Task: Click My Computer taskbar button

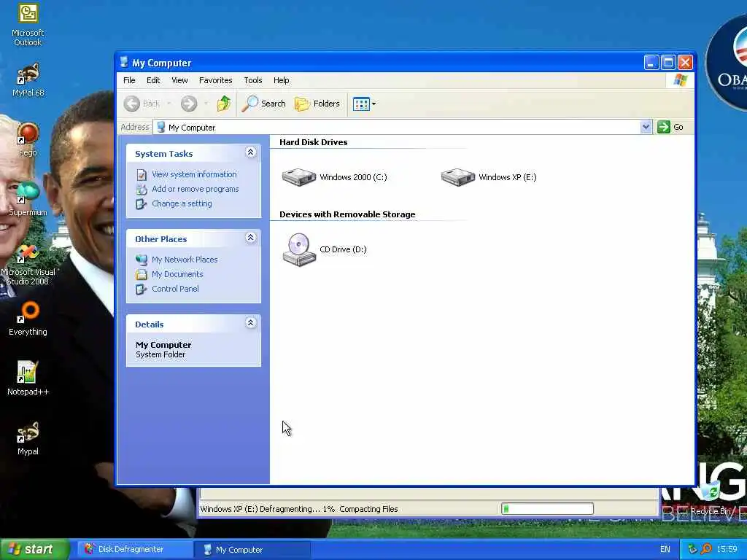Action: coord(253,550)
